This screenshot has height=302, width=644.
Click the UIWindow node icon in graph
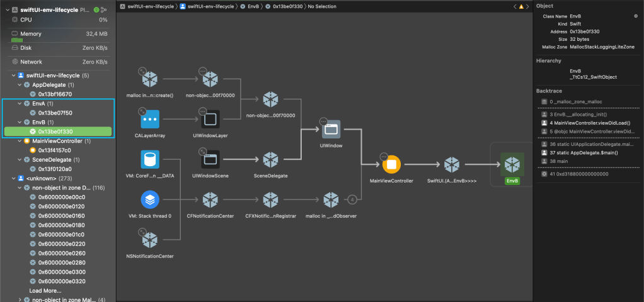331,131
